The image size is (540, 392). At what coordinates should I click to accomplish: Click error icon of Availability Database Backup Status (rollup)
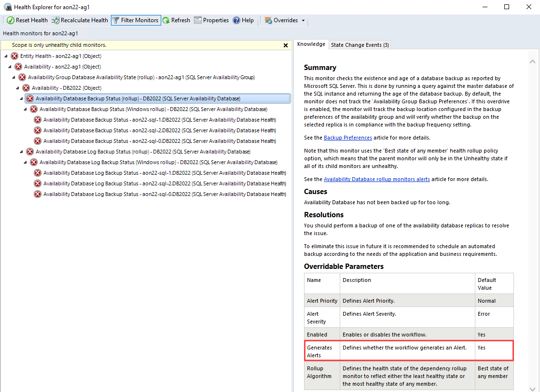point(30,99)
